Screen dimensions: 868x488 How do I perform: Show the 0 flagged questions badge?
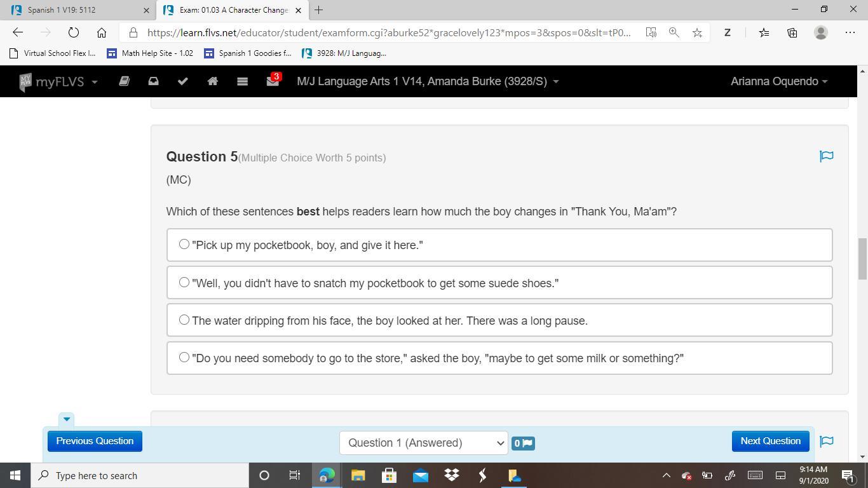tap(523, 443)
